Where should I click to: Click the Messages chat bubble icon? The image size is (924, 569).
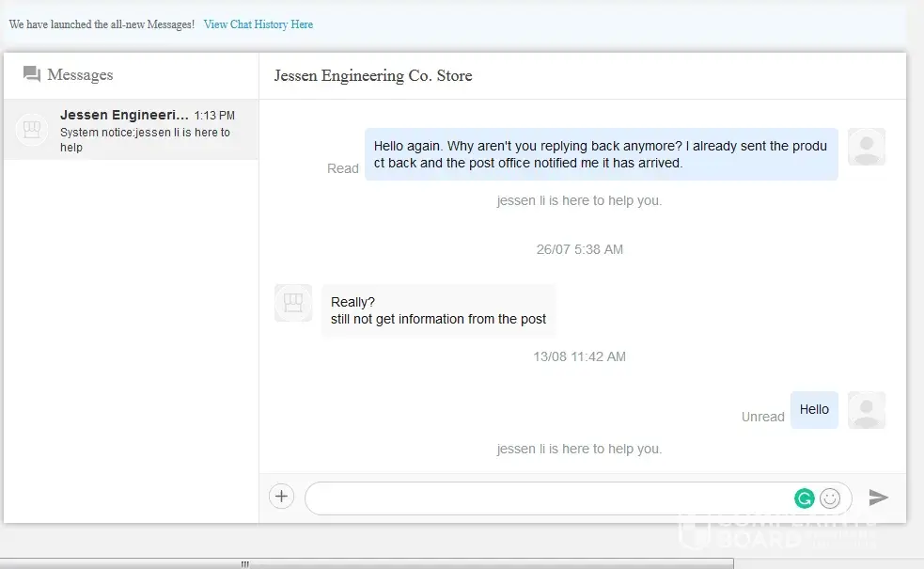[x=32, y=74]
